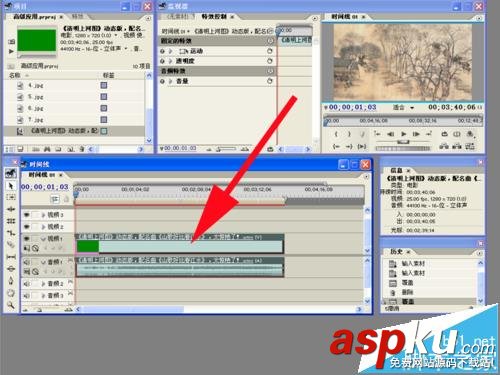Create new bin in project panel
Viewport: 500px width, 375px height.
click(58, 149)
